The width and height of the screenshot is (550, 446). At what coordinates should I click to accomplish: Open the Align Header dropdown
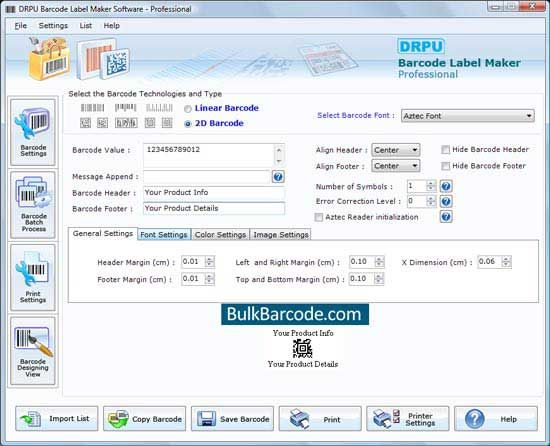395,150
